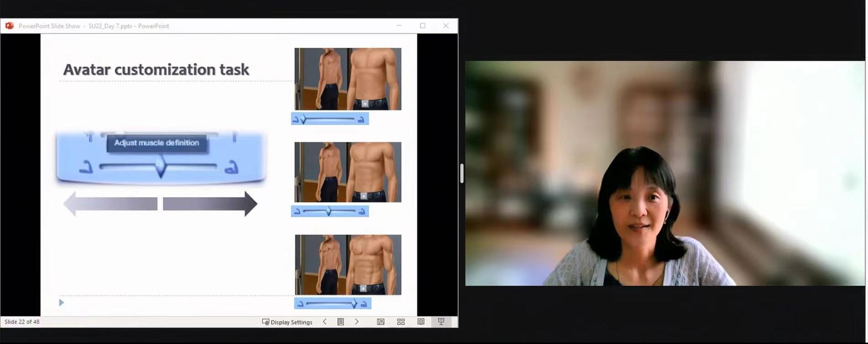Go to the previous slide arrow

[x=324, y=322]
